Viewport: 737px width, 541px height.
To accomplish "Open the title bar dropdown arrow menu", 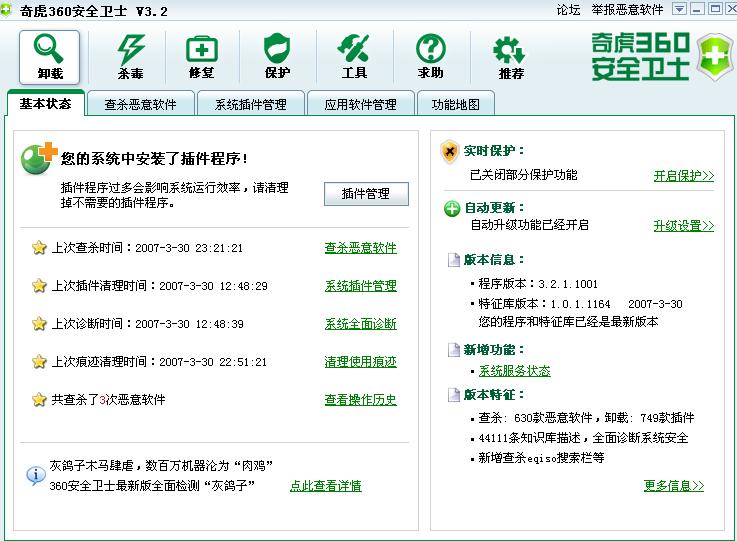I will point(679,9).
